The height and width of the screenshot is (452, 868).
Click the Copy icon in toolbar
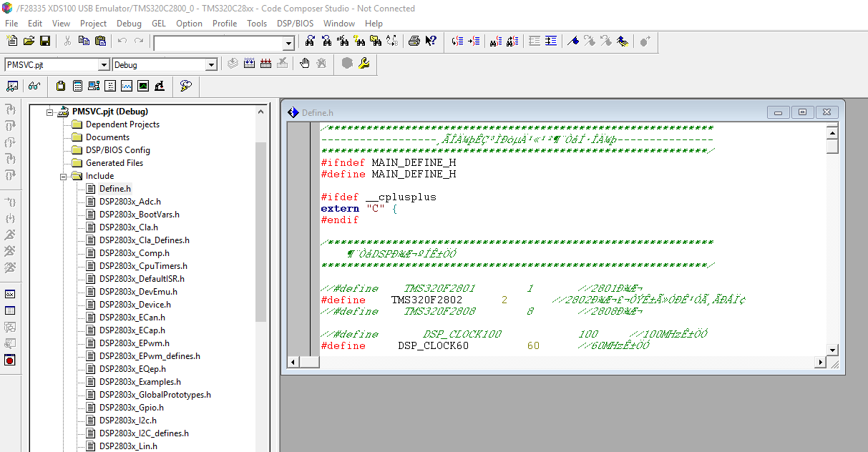(x=84, y=41)
